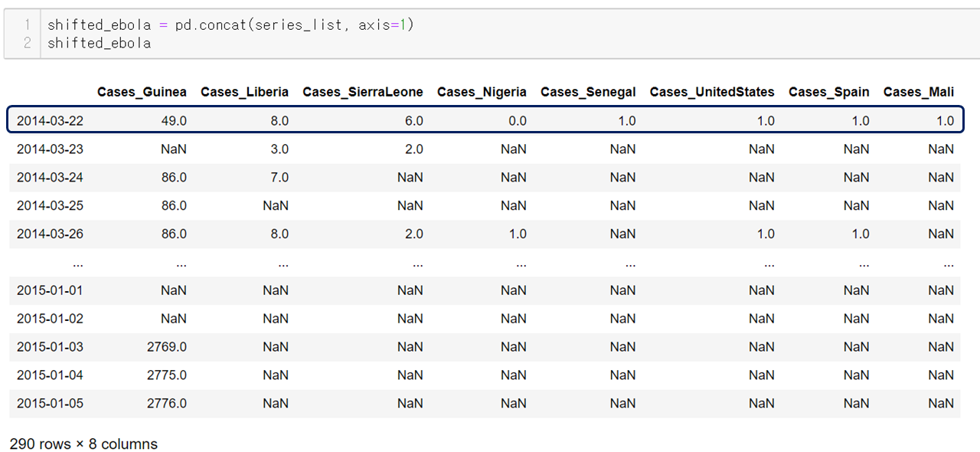Select the Cases_Liberia column header
980x452 pixels.
(244, 92)
